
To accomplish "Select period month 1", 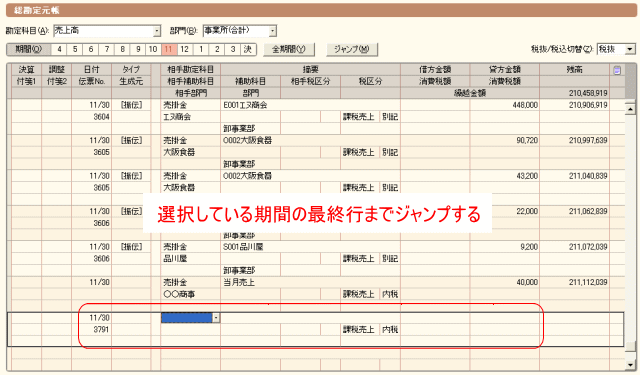I will (201, 49).
